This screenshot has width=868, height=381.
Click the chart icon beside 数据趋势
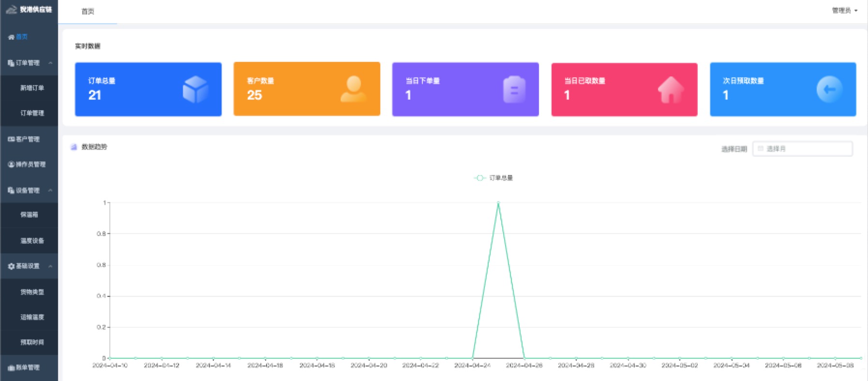tap(74, 147)
